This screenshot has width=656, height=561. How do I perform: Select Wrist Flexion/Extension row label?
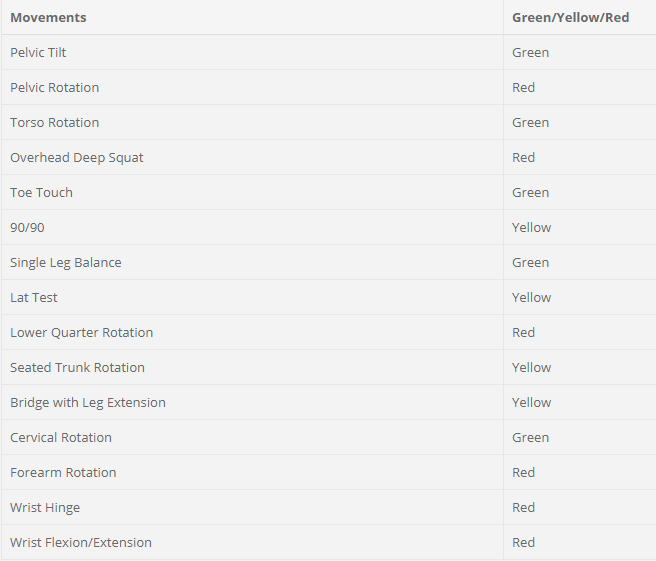click(x=81, y=543)
